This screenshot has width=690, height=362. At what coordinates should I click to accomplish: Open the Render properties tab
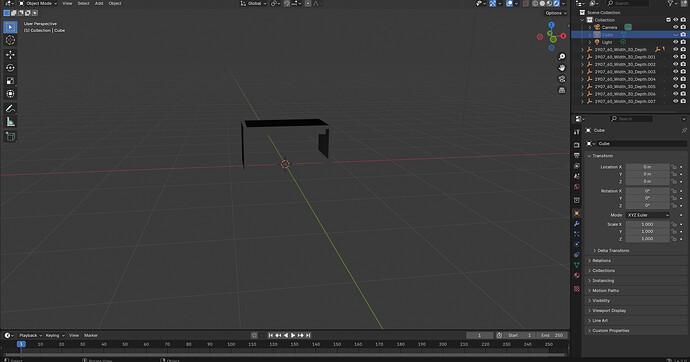coord(576,145)
